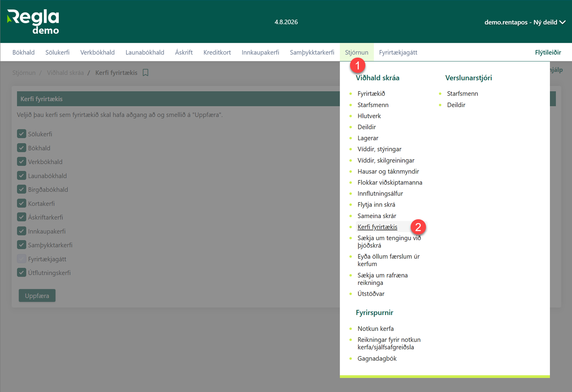Click the Uppfæra button

(37, 296)
